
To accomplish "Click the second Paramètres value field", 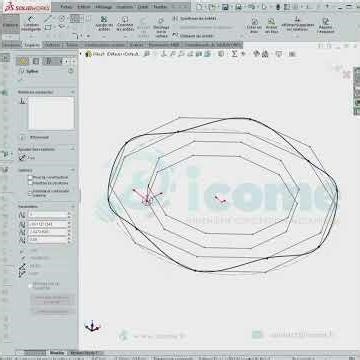I will pyautogui.click(x=48, y=224).
